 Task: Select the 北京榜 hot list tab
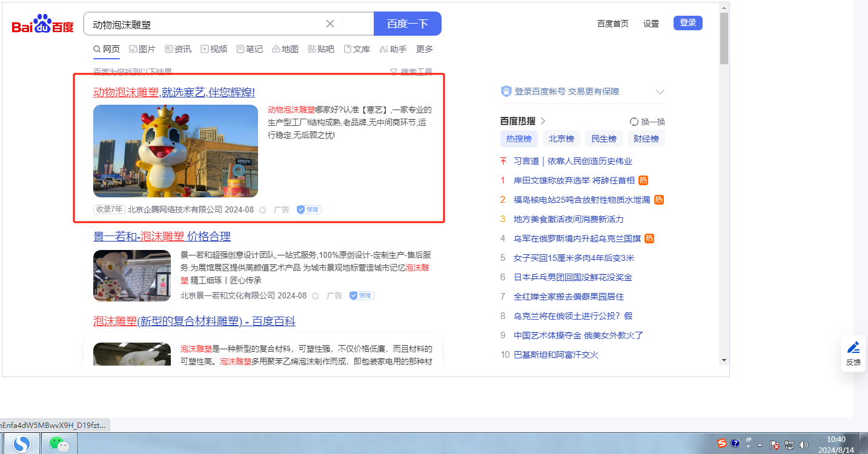(x=561, y=139)
